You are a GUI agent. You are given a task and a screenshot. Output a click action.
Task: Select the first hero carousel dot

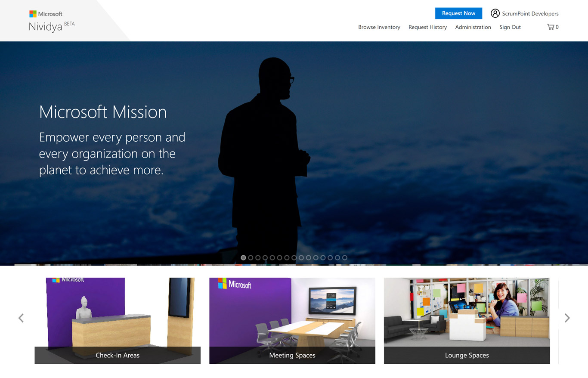point(243,258)
